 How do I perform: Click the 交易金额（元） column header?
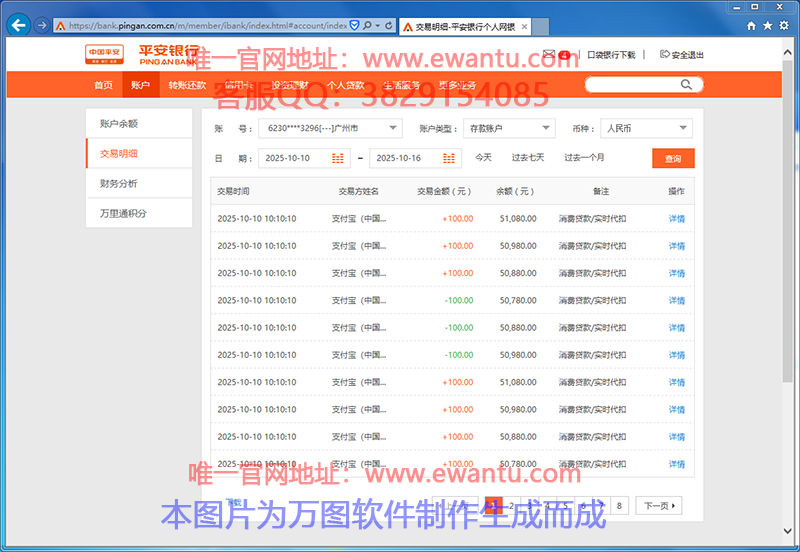(x=444, y=191)
